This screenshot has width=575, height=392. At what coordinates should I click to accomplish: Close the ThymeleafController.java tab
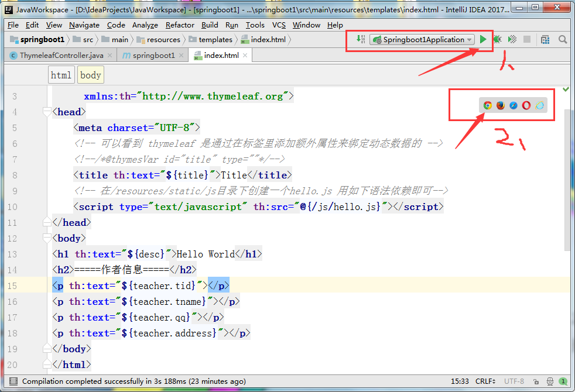pyautogui.click(x=109, y=56)
